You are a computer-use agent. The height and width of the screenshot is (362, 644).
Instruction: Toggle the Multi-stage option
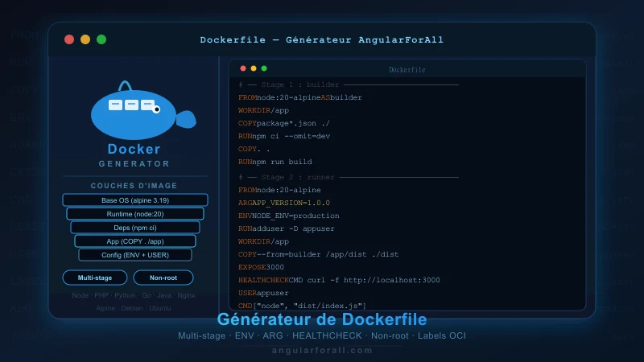(95, 278)
